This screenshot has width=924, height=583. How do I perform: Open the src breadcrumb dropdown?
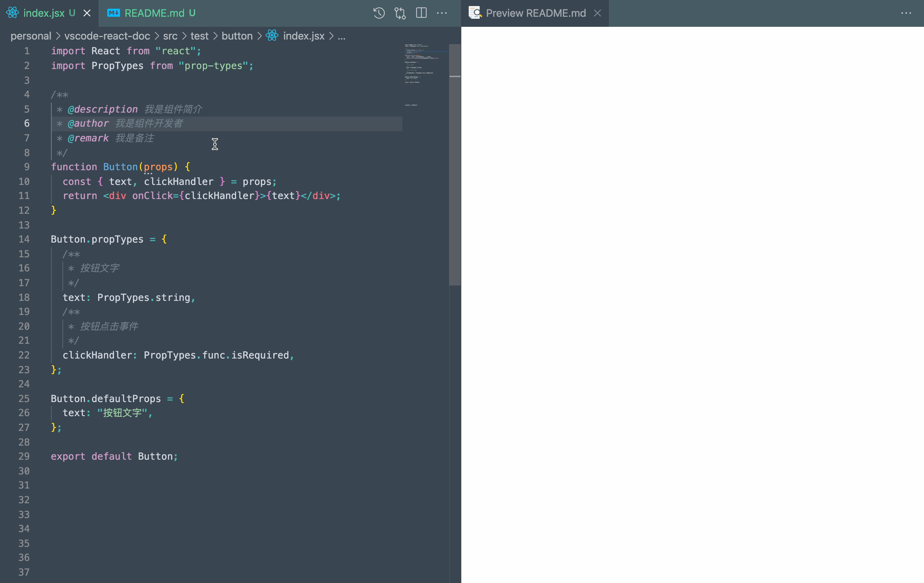pyautogui.click(x=170, y=36)
